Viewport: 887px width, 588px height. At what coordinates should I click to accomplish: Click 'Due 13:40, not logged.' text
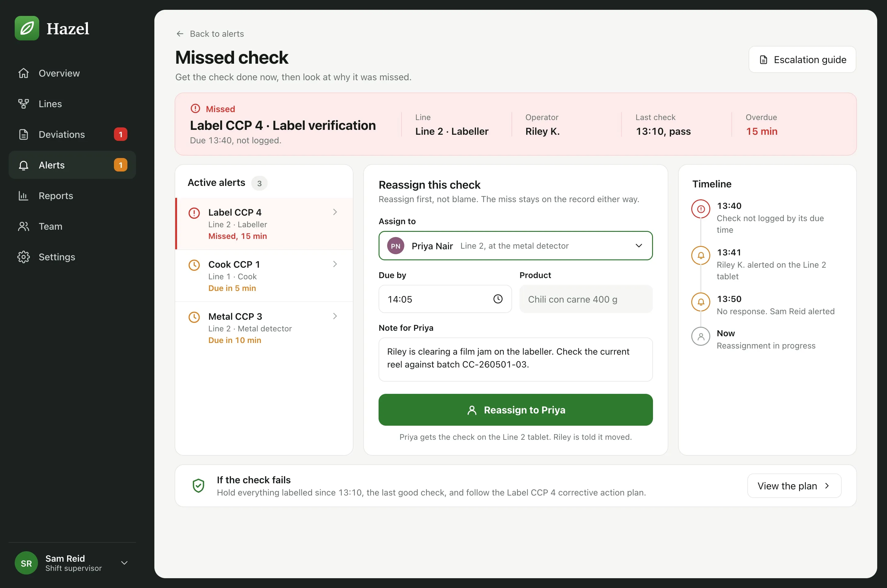[235, 141]
